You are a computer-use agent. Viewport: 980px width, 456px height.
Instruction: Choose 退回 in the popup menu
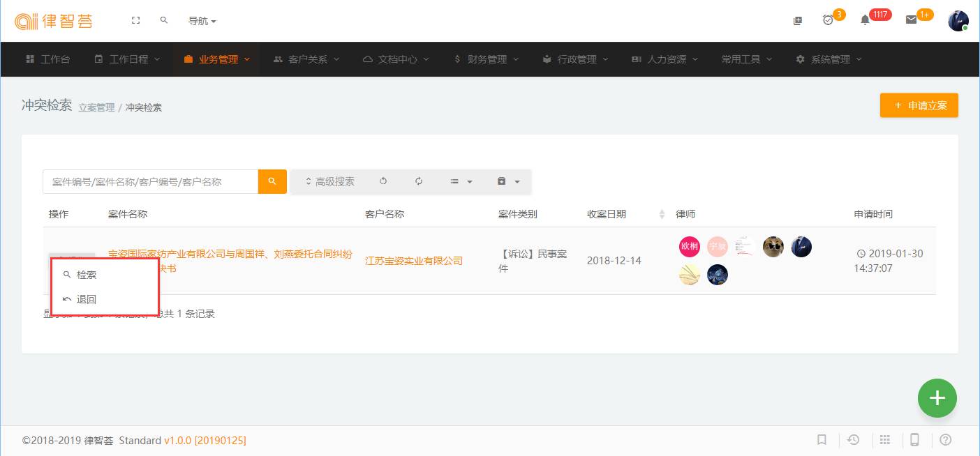(x=87, y=299)
